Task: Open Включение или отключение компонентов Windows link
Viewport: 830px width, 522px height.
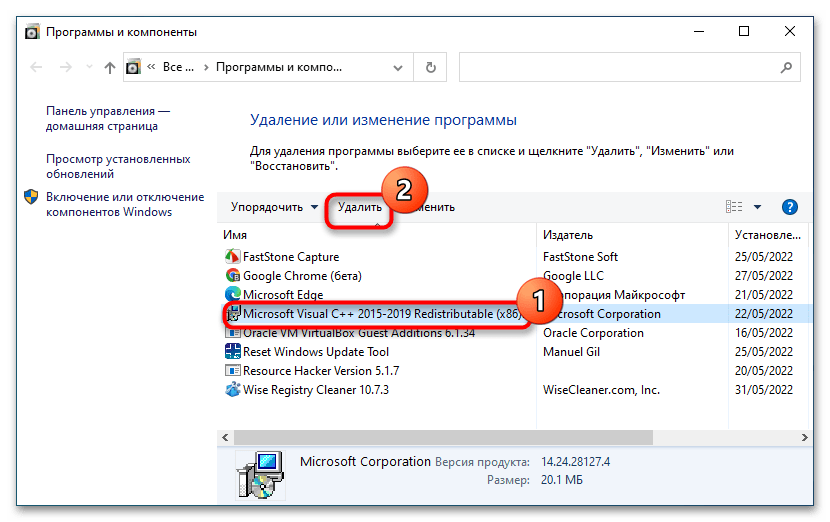Action: (x=124, y=204)
